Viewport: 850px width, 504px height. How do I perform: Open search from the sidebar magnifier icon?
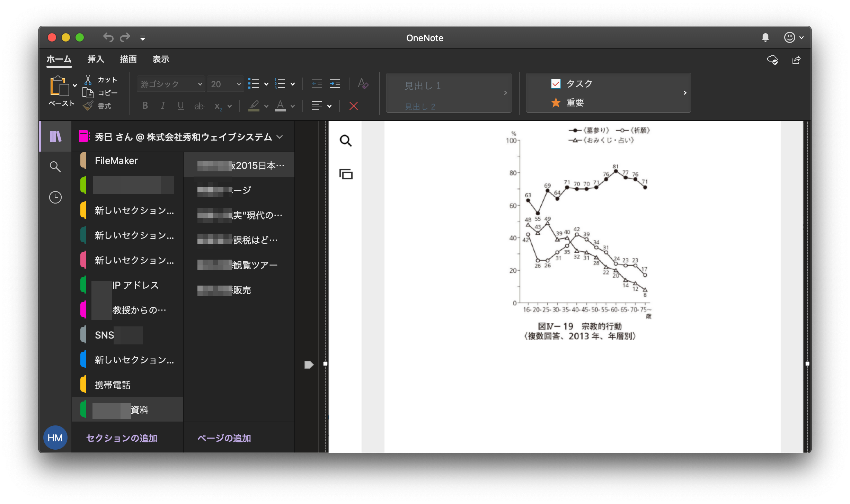(x=55, y=166)
